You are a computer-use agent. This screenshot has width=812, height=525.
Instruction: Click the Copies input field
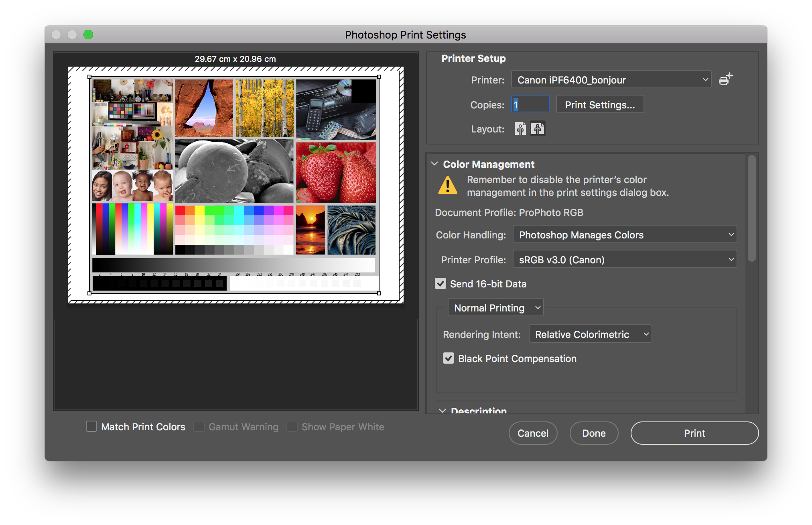tap(530, 105)
